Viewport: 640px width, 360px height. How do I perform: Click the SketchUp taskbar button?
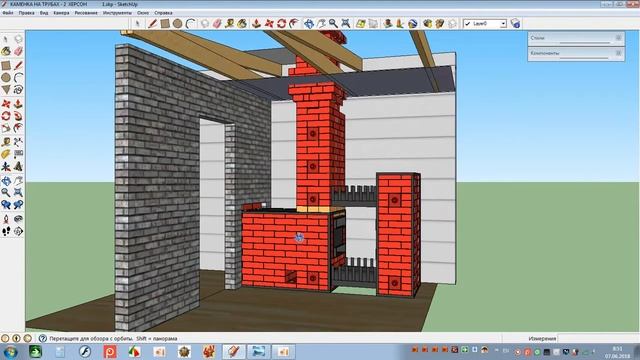pos(233,351)
